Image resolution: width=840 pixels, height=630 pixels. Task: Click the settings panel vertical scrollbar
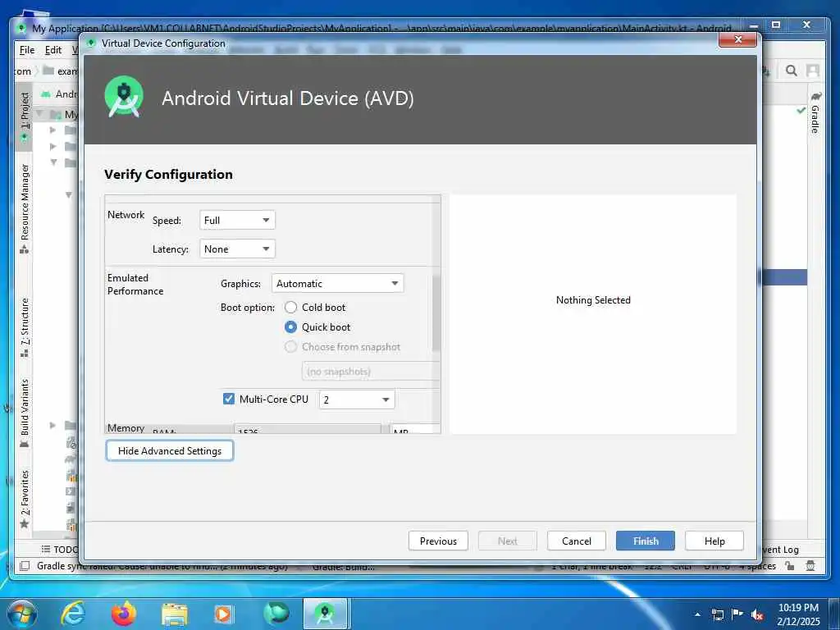[x=436, y=313]
